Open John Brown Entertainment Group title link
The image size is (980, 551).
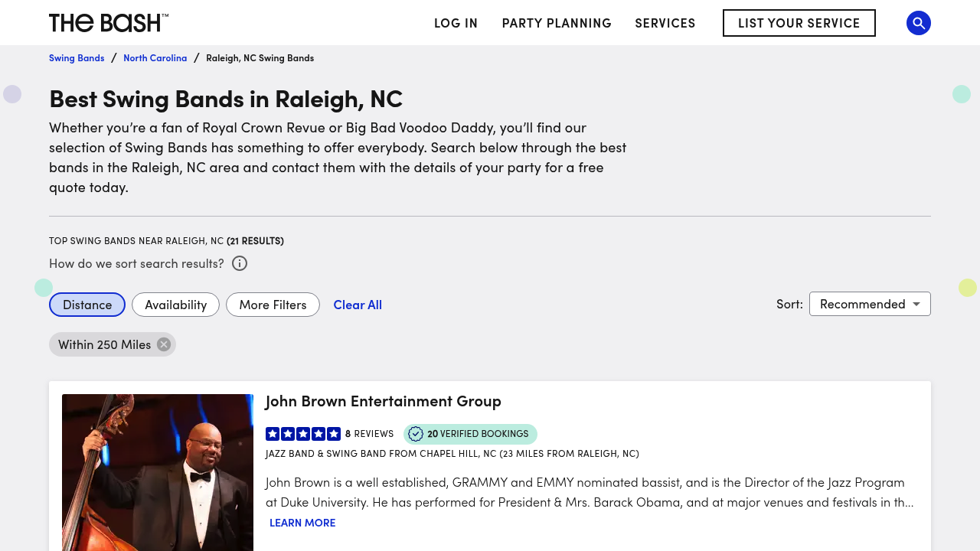tap(383, 401)
